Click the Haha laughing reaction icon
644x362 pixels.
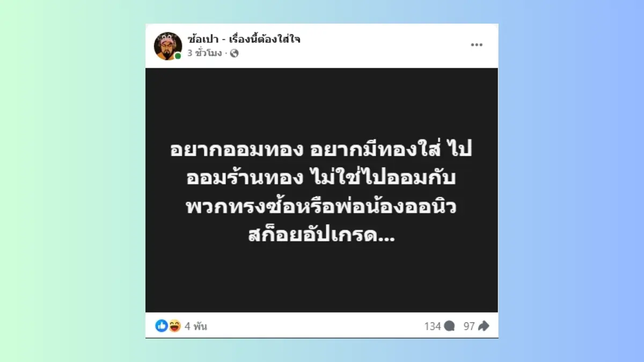coord(174,326)
